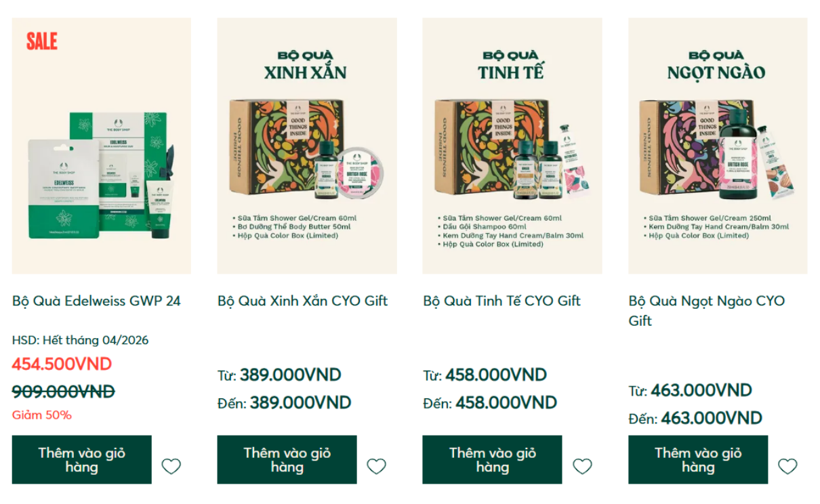Click the red SALE badge on Edelweiss
820x504 pixels.
click(42, 41)
